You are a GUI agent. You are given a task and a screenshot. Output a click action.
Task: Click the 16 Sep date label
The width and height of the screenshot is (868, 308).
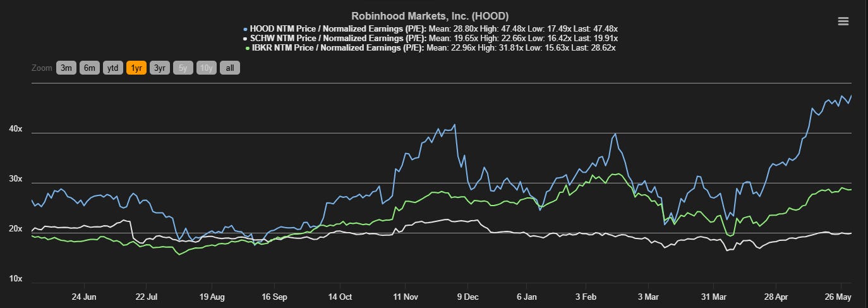pos(275,296)
